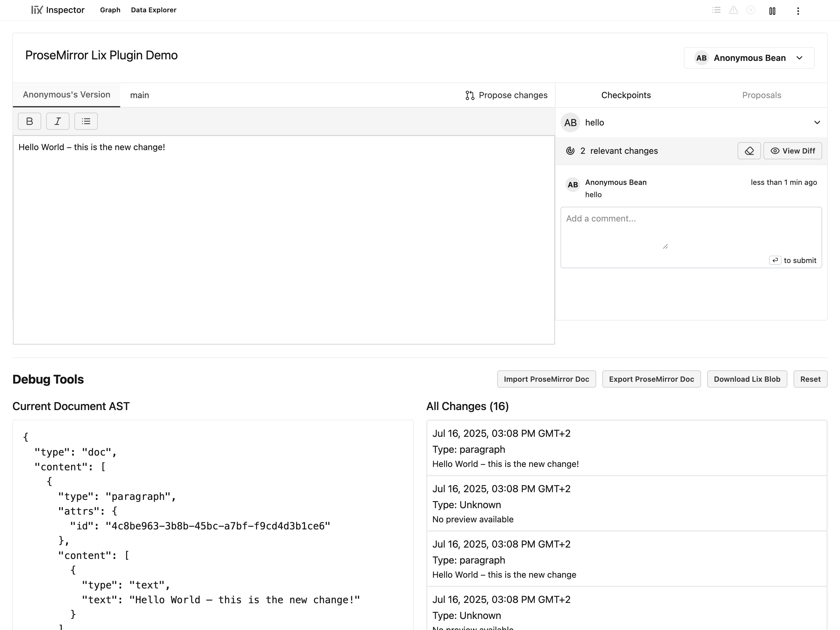Open the Anonymous Bean account dropdown
This screenshot has width=840, height=630.
748,58
